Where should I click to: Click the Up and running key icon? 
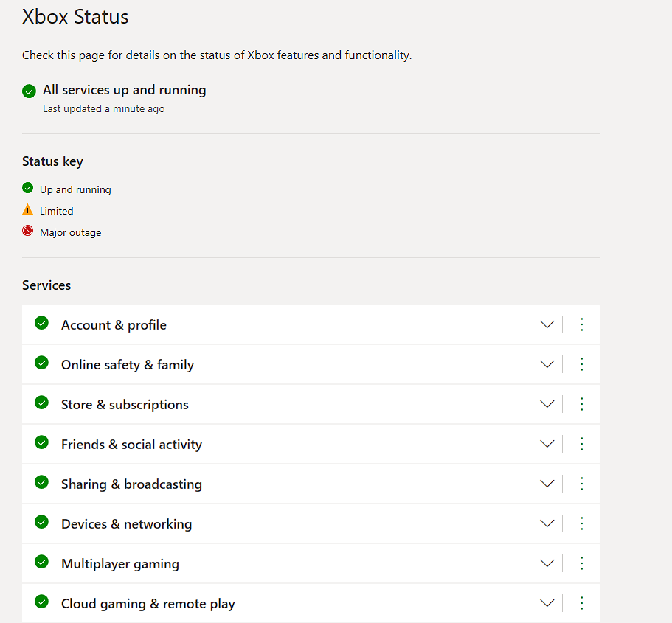[27, 188]
